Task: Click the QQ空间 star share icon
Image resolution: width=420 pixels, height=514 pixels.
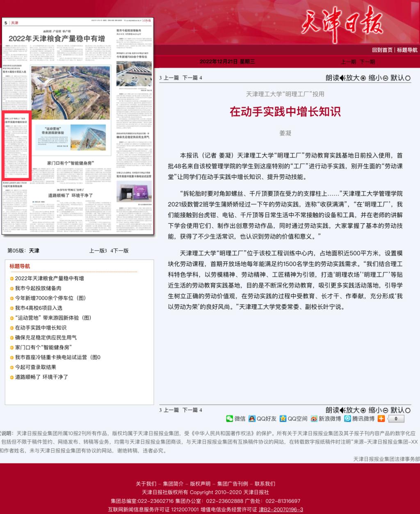Action: pyautogui.click(x=283, y=418)
